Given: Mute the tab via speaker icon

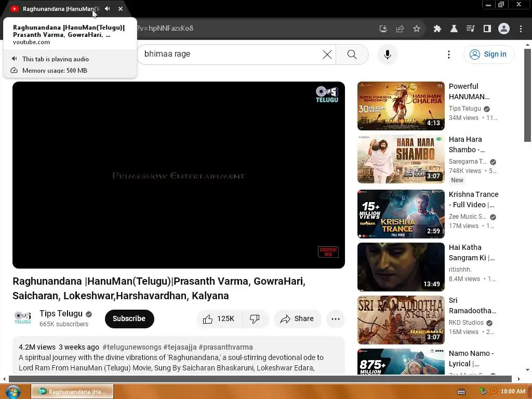Looking at the screenshot, I should [107, 9].
